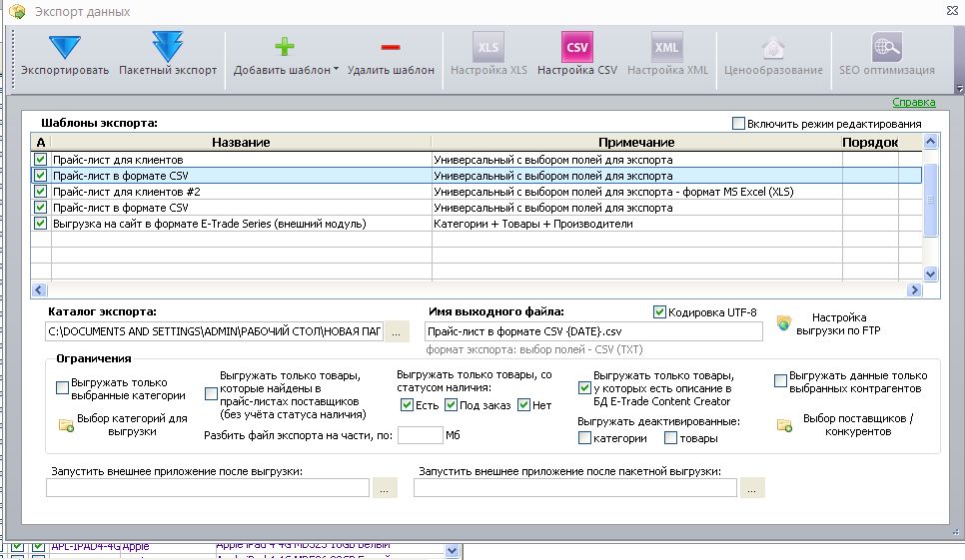This screenshot has height=560, width=965.
Task: Close the Экспорт данных window
Action: 952,11
